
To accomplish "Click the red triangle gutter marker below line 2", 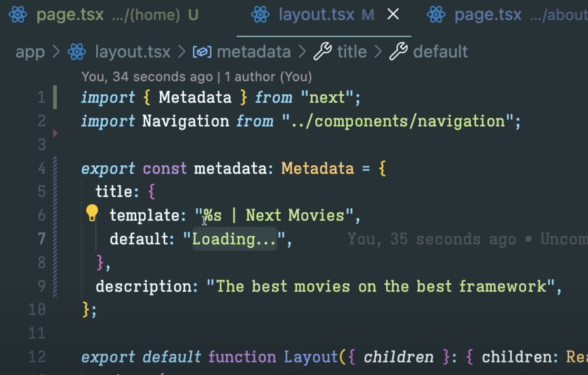I will (55, 133).
